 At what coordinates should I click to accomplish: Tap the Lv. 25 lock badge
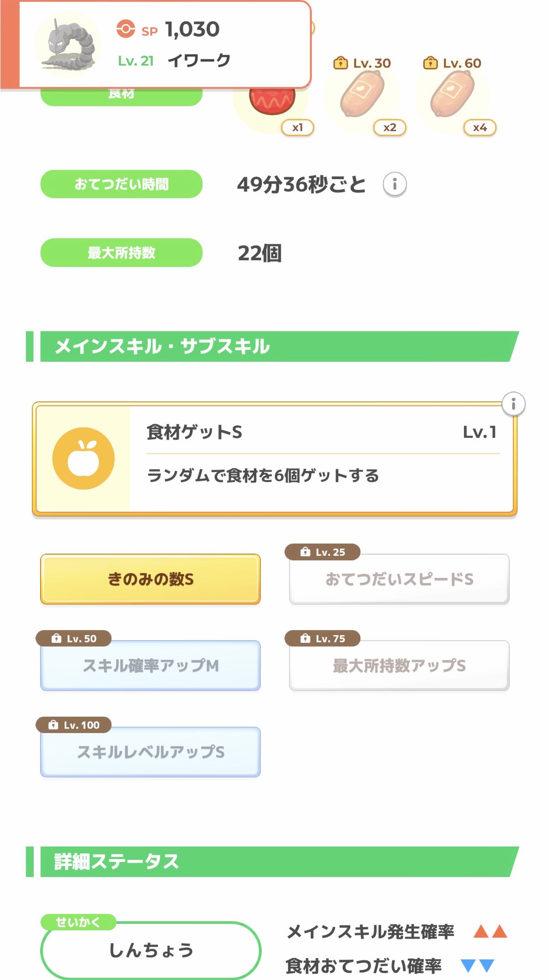(x=322, y=552)
